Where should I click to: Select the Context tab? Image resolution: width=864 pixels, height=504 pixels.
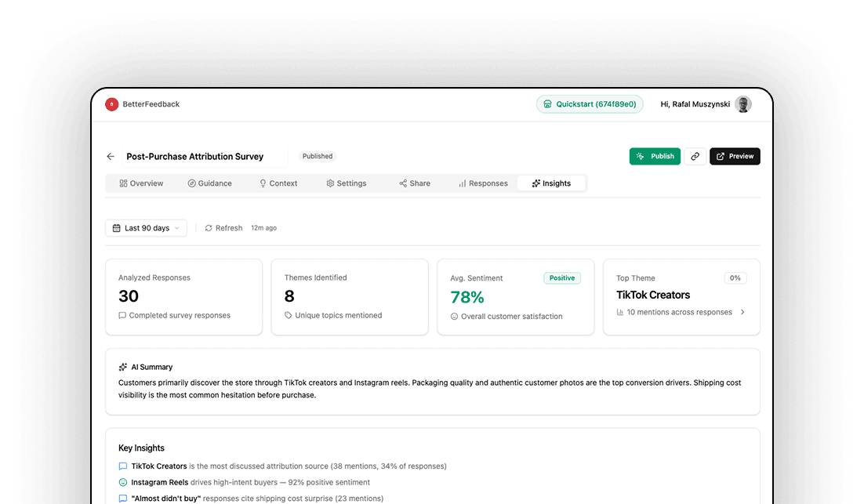(278, 183)
